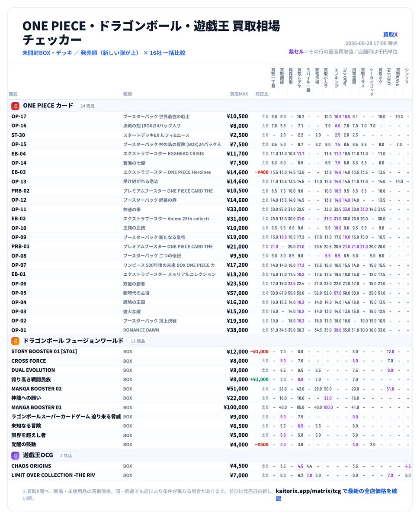
Task: Click the 覚醒の鼓動 row name
Action: [23, 445]
